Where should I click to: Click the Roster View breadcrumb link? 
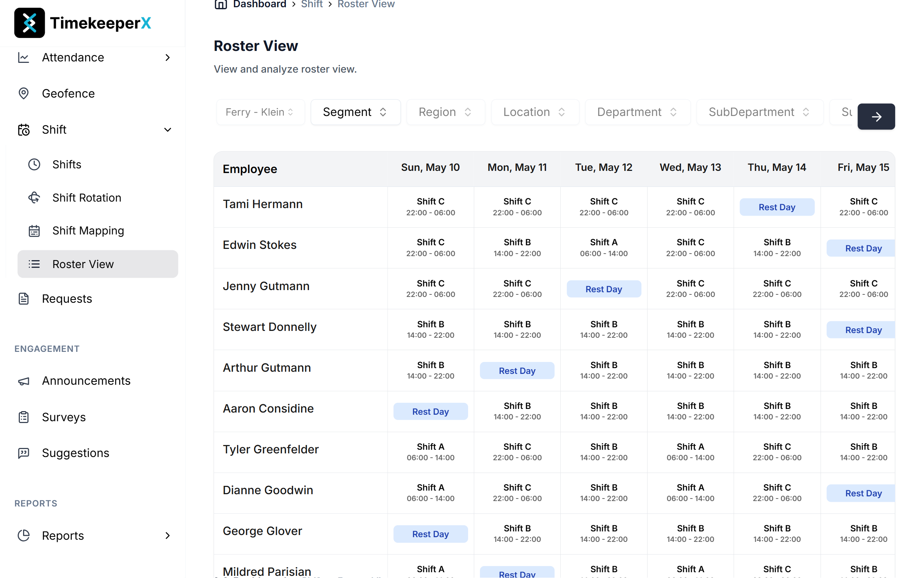point(366,4)
